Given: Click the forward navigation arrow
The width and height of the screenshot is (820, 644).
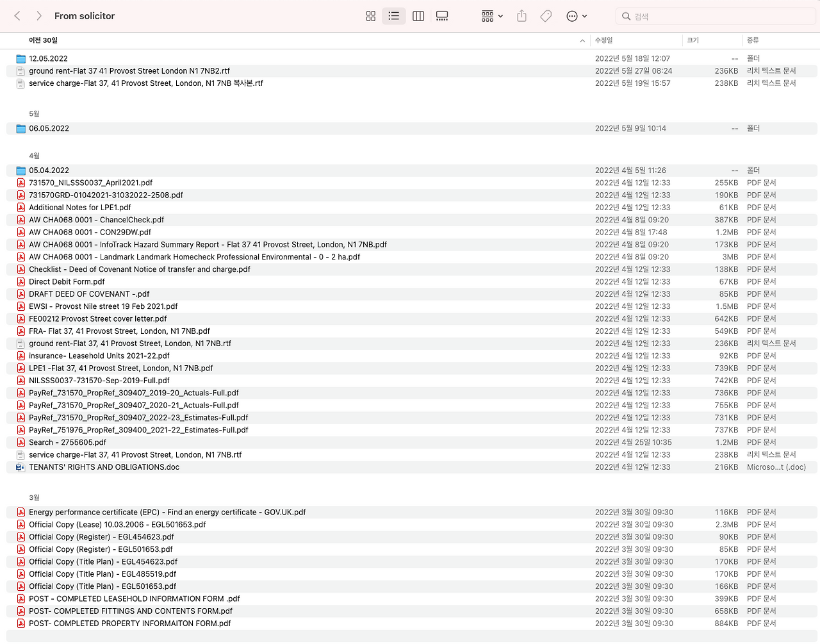Looking at the screenshot, I should pos(39,16).
